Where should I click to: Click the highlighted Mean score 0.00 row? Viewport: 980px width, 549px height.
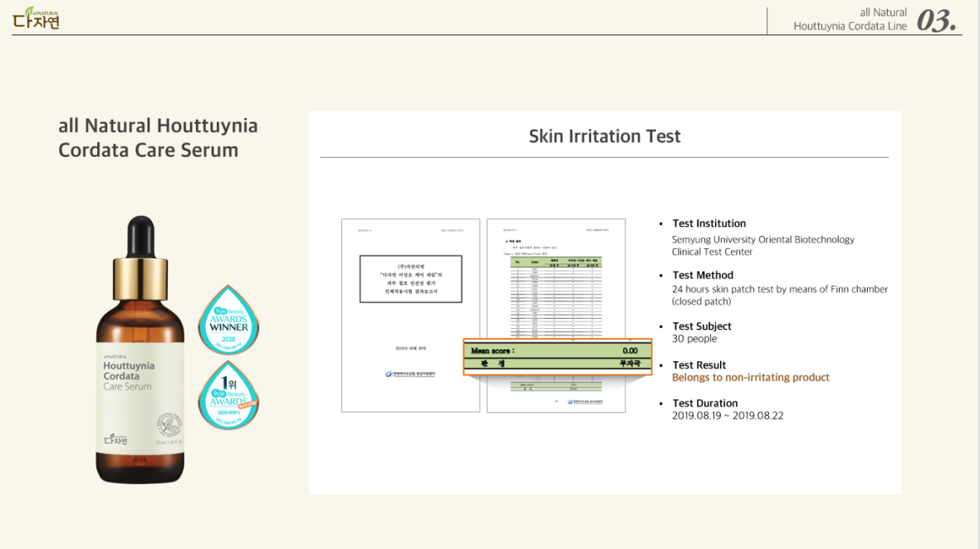pyautogui.click(x=556, y=350)
